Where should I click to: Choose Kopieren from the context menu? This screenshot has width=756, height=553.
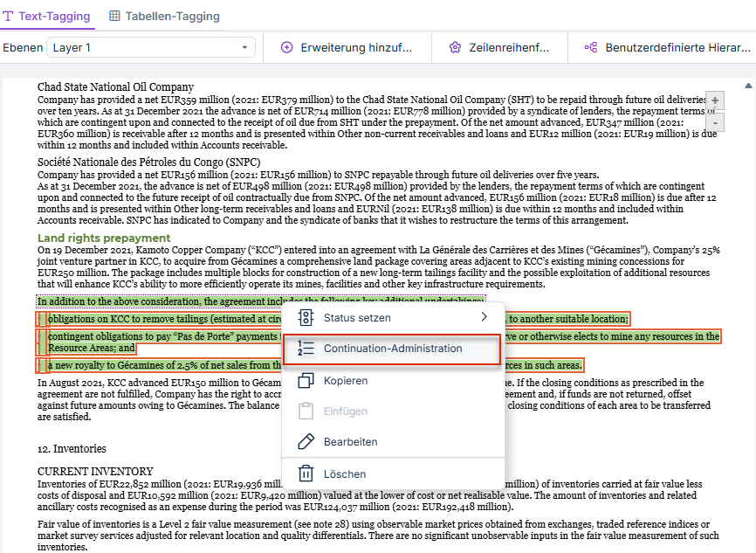click(394, 381)
